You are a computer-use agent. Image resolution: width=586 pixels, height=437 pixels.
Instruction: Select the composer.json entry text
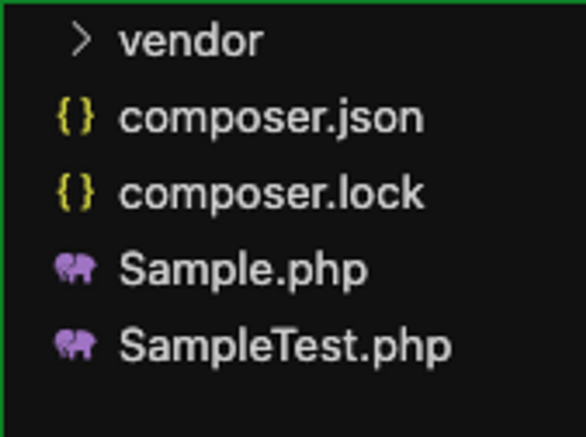(271, 118)
